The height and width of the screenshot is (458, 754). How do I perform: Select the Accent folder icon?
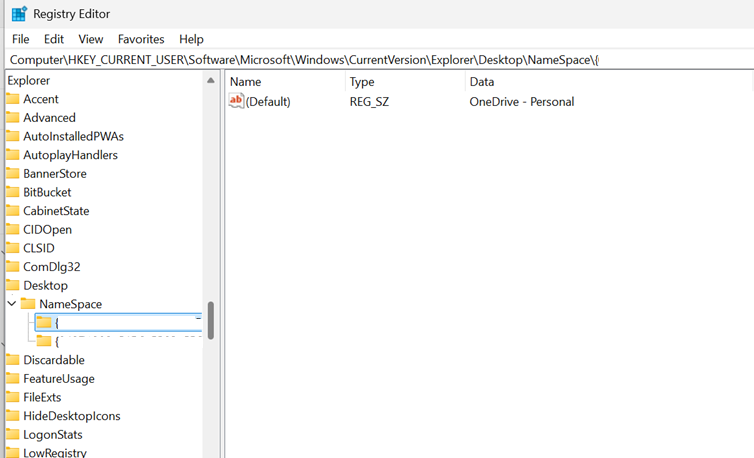point(13,99)
